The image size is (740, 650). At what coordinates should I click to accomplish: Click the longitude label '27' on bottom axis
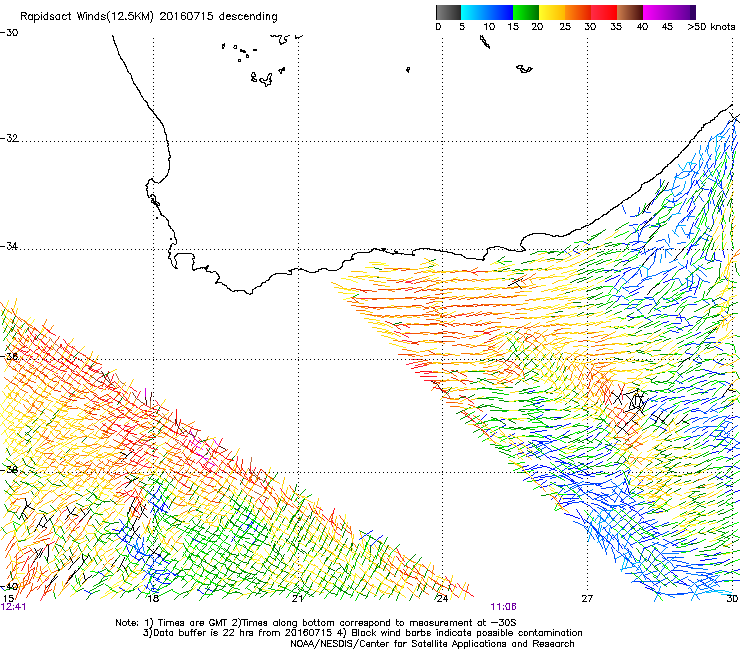click(x=587, y=599)
